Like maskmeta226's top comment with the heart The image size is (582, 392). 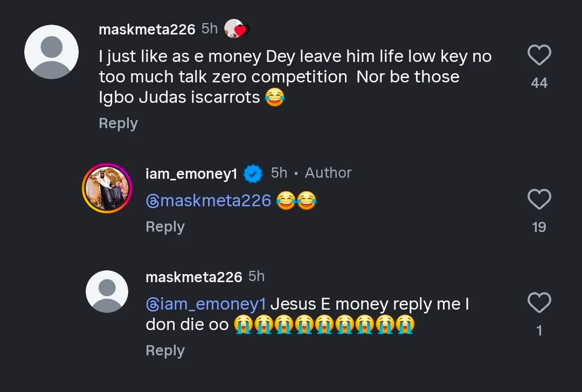tap(539, 55)
